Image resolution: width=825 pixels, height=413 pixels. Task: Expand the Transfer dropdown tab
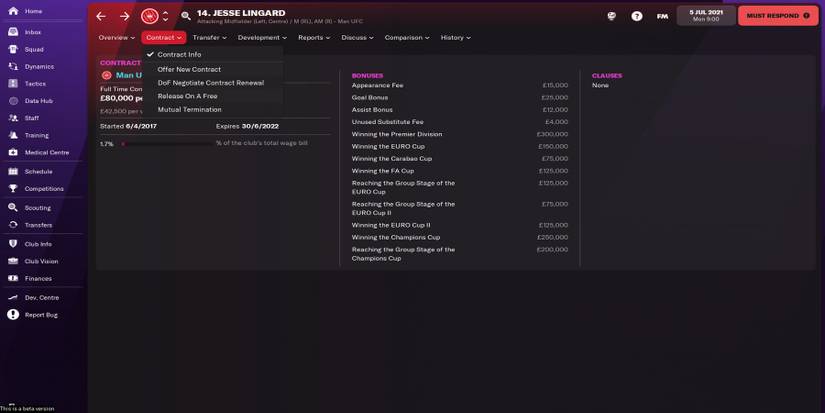click(209, 38)
